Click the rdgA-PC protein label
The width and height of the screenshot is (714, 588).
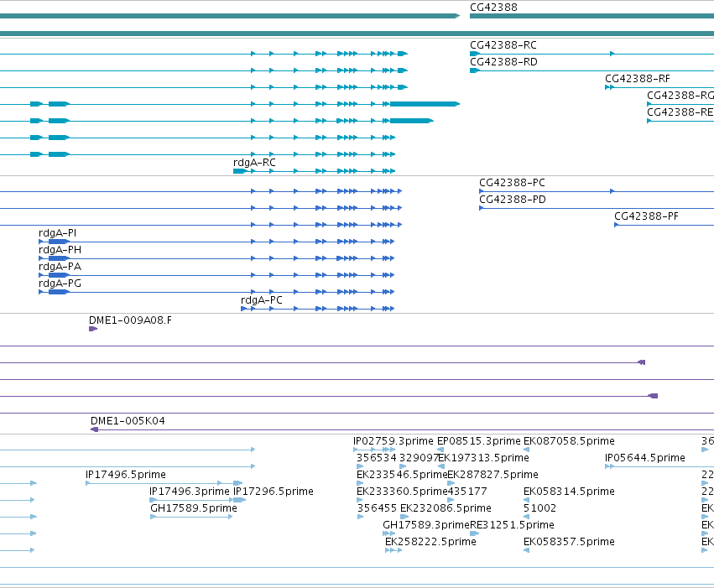click(262, 300)
